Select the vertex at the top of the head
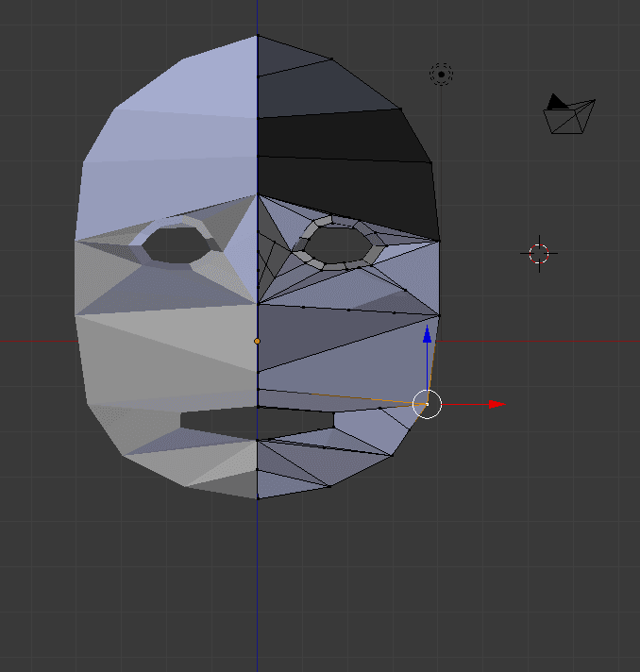This screenshot has height=672, width=640. tap(257, 35)
